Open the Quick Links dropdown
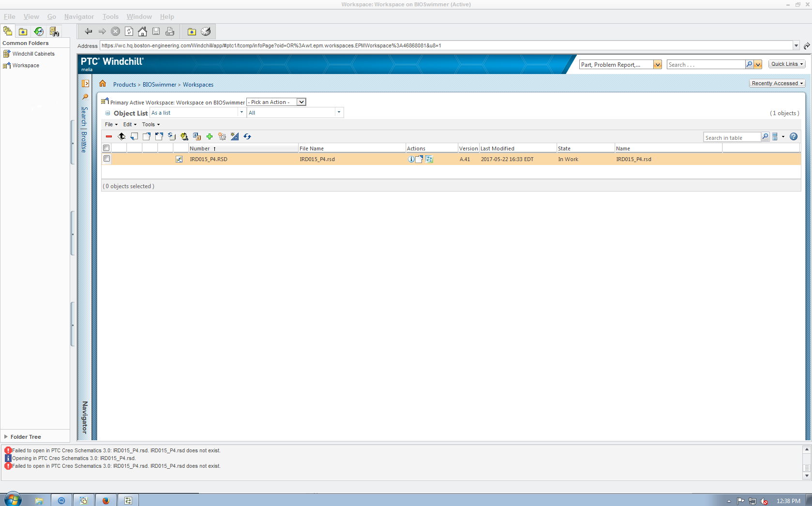This screenshot has height=506, width=812. [x=787, y=64]
